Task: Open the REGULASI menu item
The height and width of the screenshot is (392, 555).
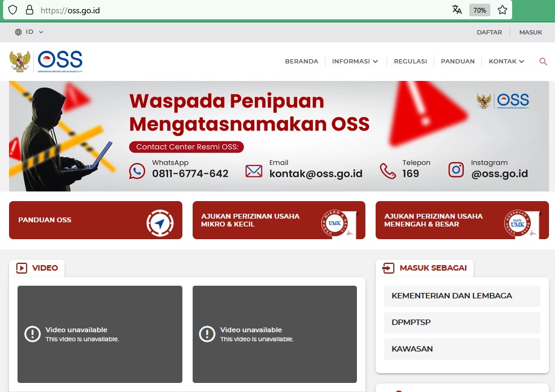Action: (x=410, y=61)
